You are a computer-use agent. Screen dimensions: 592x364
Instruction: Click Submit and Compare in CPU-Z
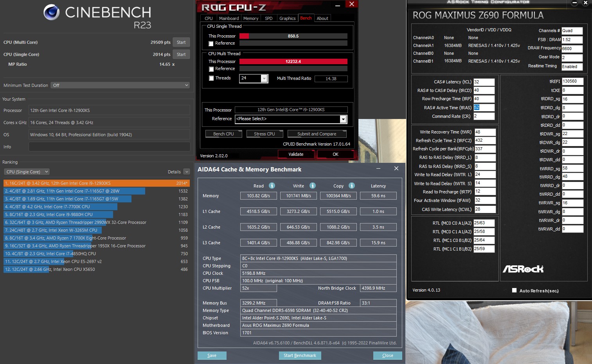(317, 134)
